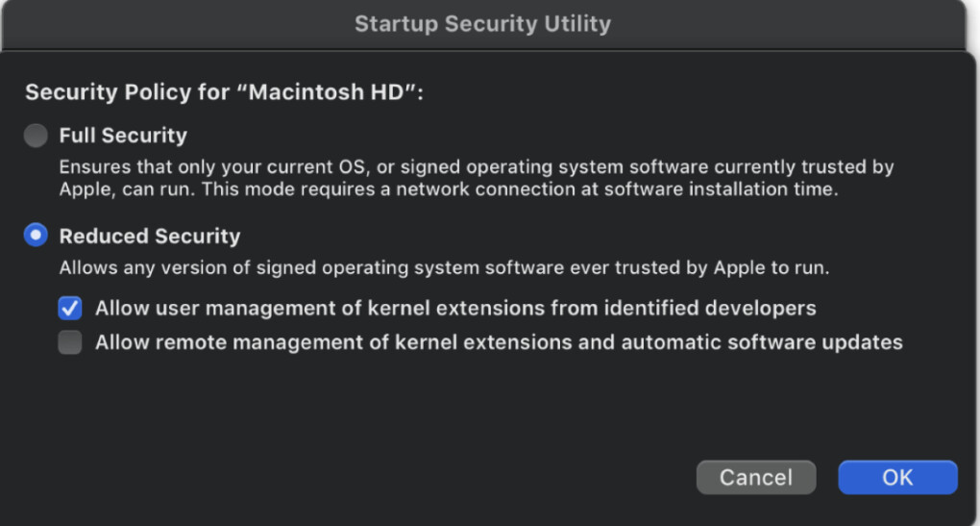Viewport: 980px width, 526px height.
Task: Click the Full Security description starting "Ensures that only"
Action: click(x=288, y=167)
